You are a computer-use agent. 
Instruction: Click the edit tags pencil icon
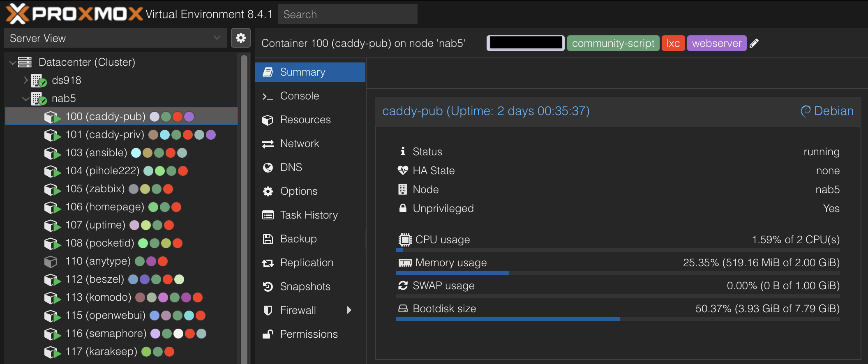pos(754,43)
